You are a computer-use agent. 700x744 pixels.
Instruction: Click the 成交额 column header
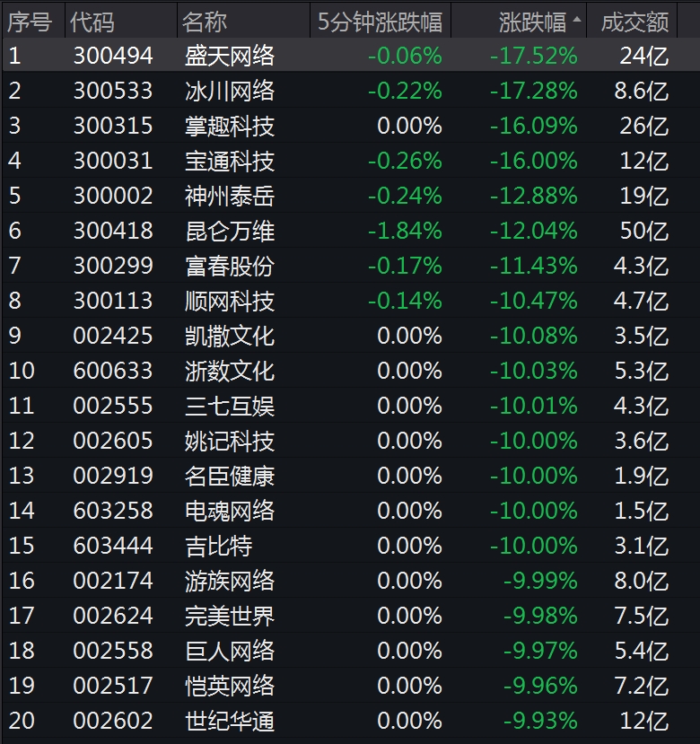tap(635, 22)
